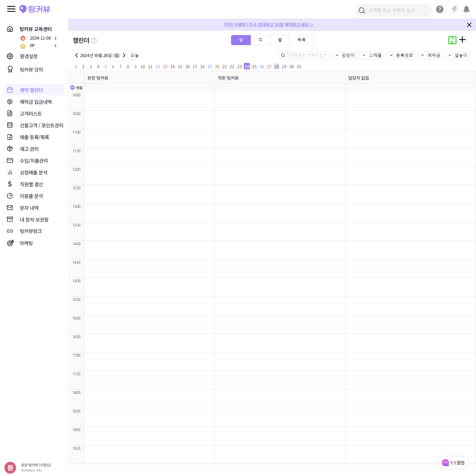Expand the 등록경로 filter dropdown
476x476 pixels.
pyautogui.click(x=401, y=55)
